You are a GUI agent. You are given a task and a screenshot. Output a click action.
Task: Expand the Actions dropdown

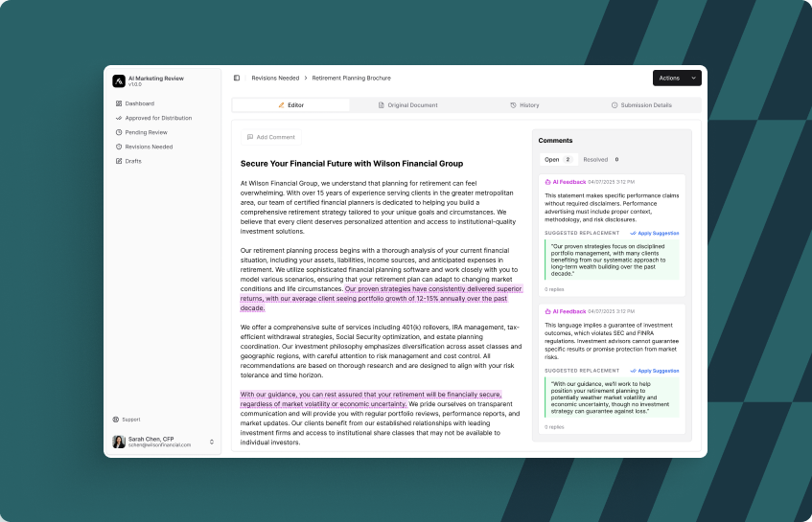click(676, 78)
